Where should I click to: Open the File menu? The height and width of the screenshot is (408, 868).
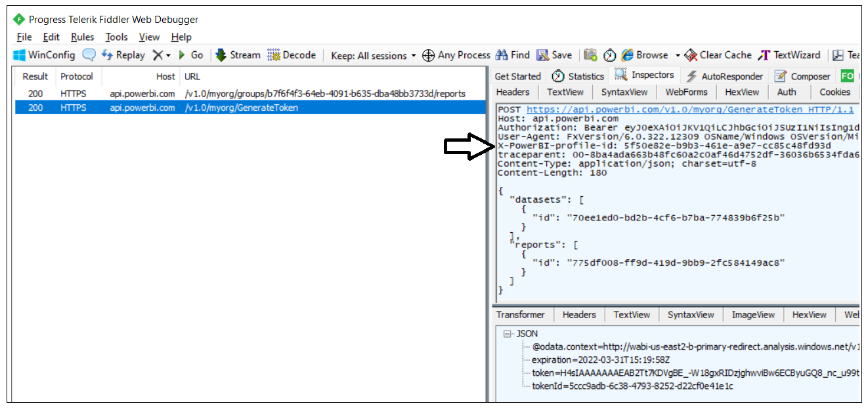click(x=24, y=37)
